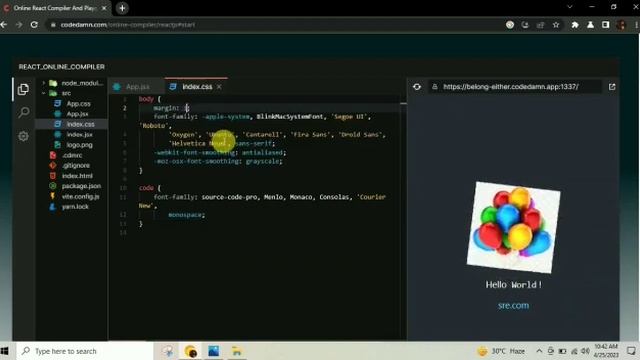Image resolution: width=640 pixels, height=360 pixels.
Task: Open index.html in file tree
Action: [77, 176]
